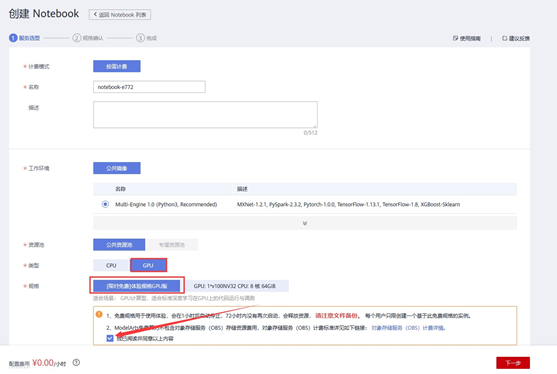Click step 3 circle 完成
Image resolution: width=557 pixels, height=374 pixels.
(140, 38)
